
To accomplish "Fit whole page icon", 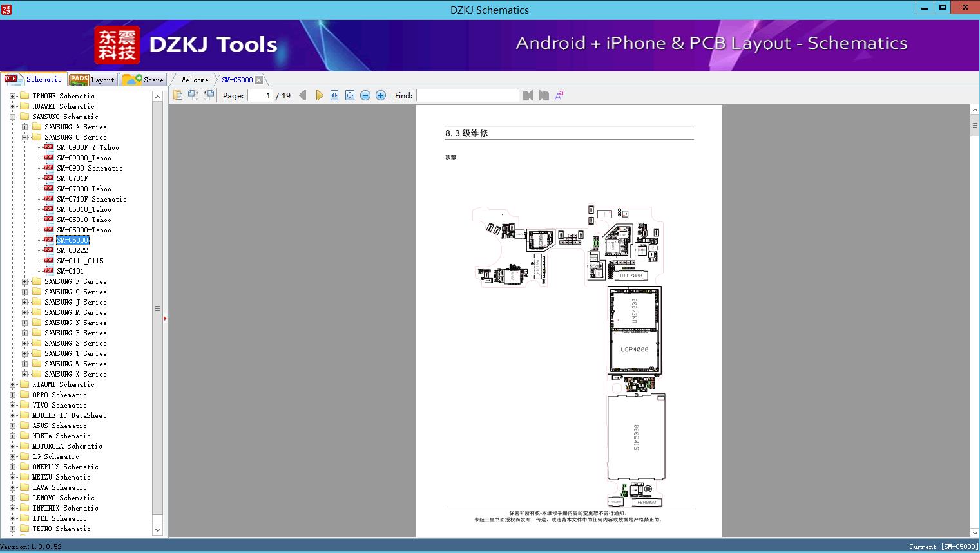I will click(350, 95).
